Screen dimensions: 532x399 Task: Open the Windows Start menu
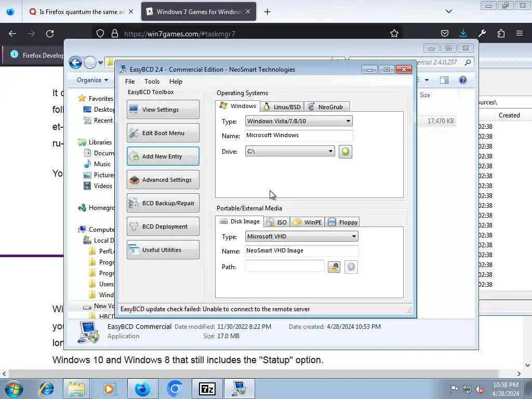click(14, 389)
